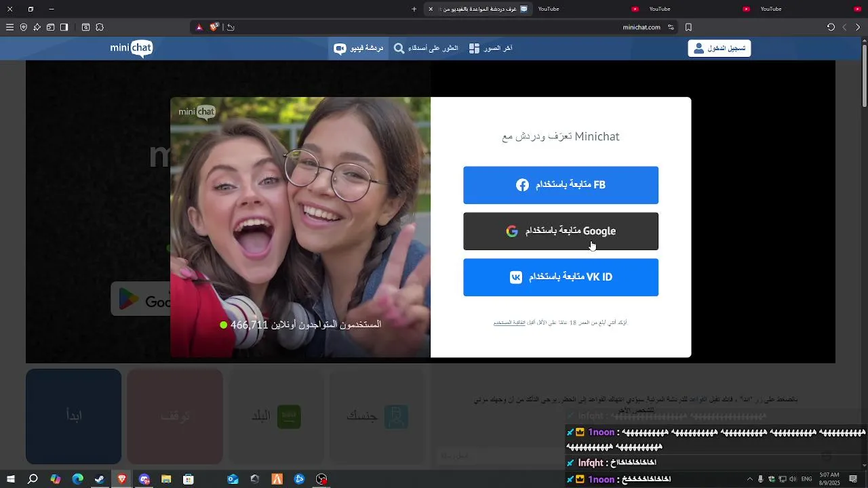
Task: Open Windows notification center
Action: (853, 479)
